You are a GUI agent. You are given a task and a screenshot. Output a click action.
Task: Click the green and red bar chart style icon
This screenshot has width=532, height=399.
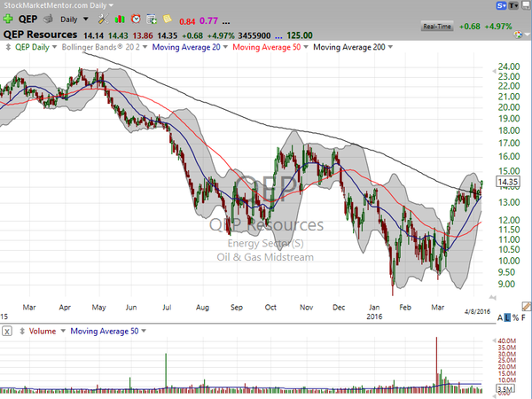tap(120, 19)
